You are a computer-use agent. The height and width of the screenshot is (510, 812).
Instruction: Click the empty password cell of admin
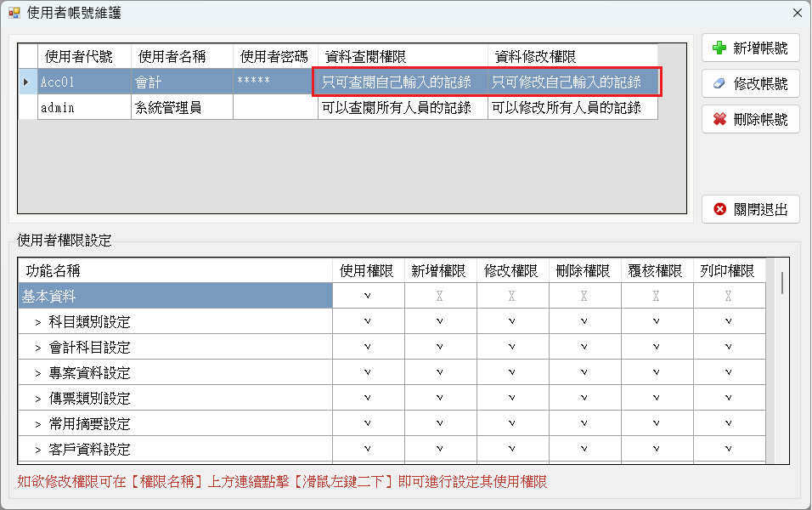275,107
